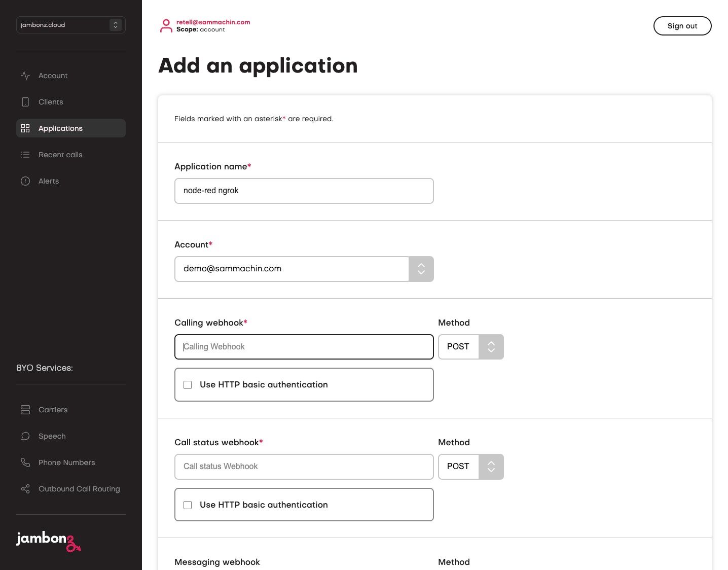Check HTTP basic authentication under Call status webhook
Image resolution: width=728 pixels, height=570 pixels.
coord(188,505)
